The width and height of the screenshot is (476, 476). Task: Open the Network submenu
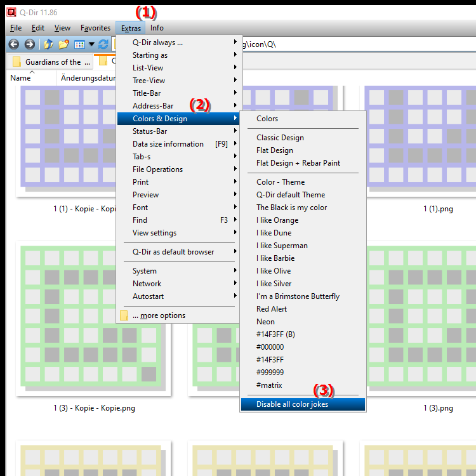coord(178,284)
